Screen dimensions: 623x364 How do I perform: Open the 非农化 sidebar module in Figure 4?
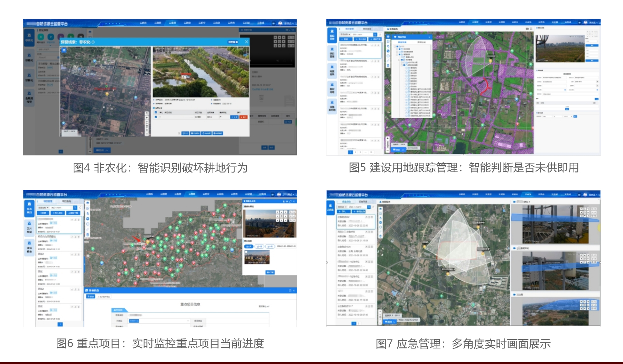tap(29, 37)
